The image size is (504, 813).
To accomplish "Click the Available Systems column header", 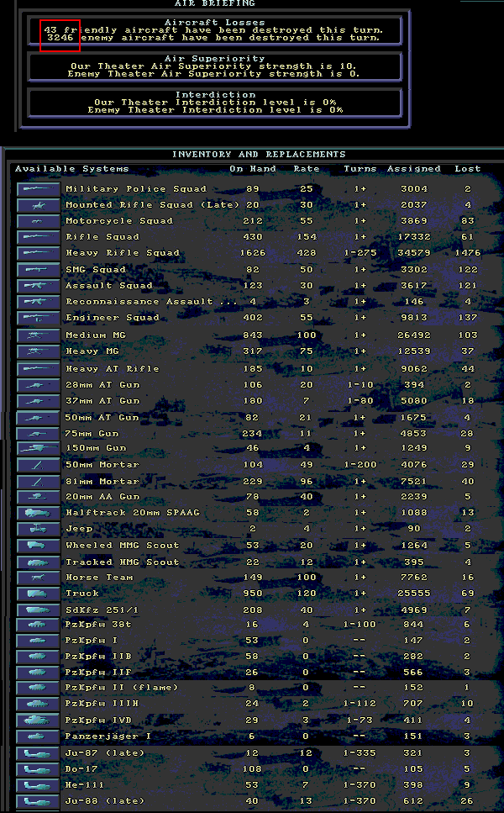I will [71, 168].
